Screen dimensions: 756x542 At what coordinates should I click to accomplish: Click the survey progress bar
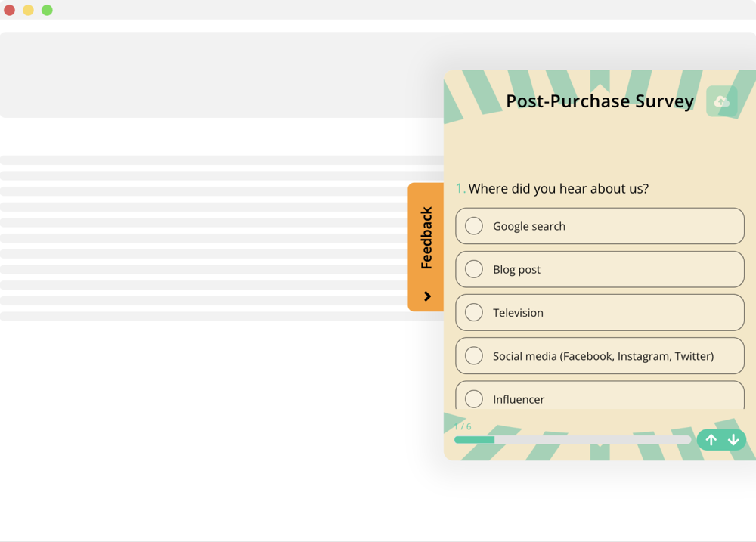[573, 439]
